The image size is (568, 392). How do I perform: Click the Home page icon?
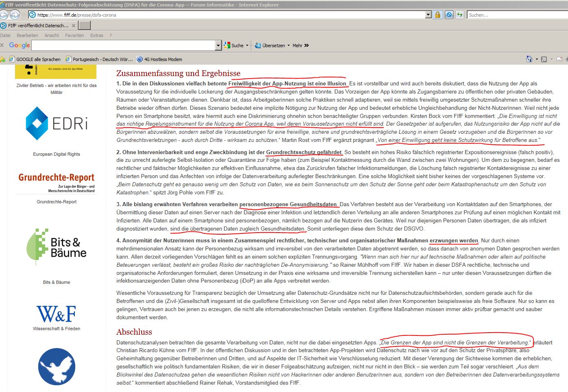pos(529,59)
